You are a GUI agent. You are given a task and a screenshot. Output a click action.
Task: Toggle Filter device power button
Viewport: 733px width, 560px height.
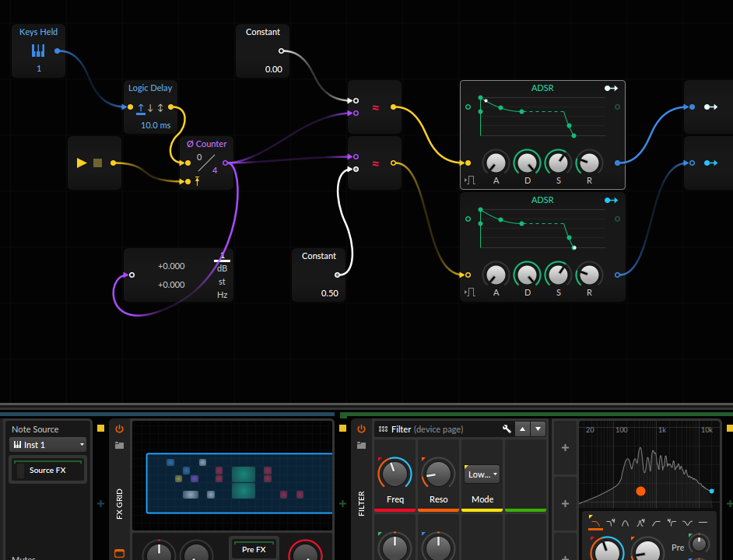pyautogui.click(x=361, y=429)
